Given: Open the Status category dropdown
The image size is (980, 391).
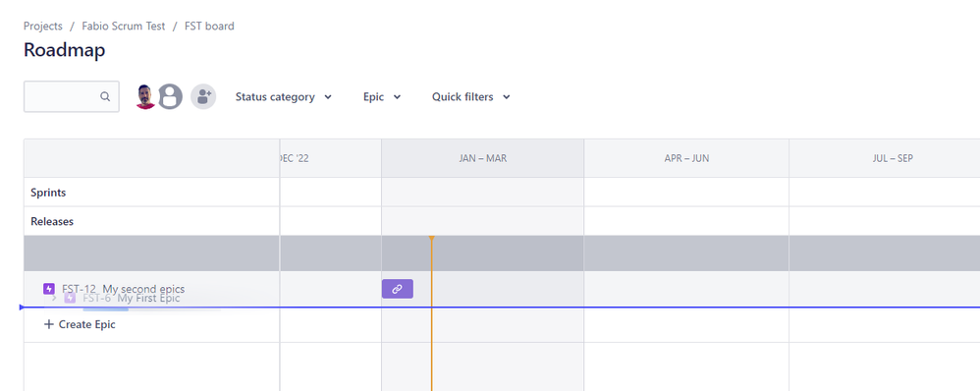Looking at the screenshot, I should pos(284,97).
